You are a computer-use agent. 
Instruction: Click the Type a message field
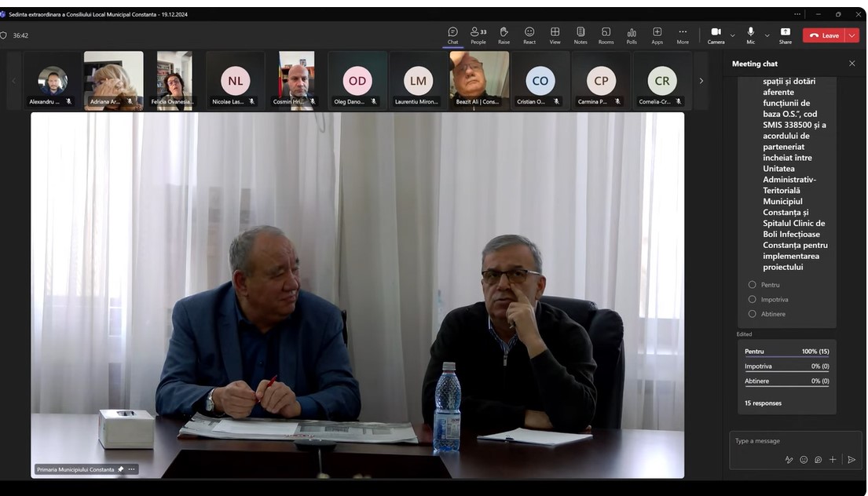tap(795, 441)
